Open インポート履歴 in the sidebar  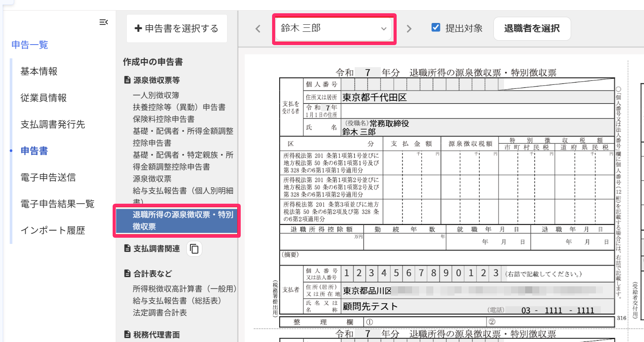[x=53, y=231]
